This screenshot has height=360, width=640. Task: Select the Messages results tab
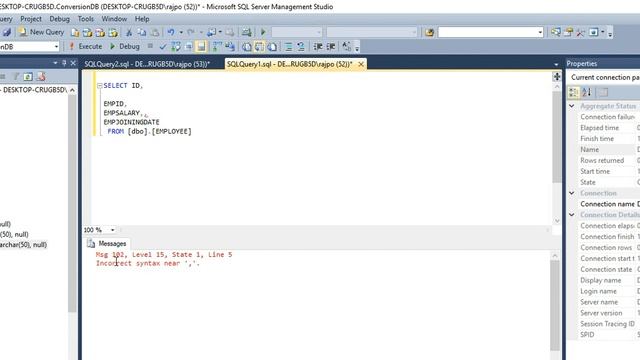click(x=107, y=244)
